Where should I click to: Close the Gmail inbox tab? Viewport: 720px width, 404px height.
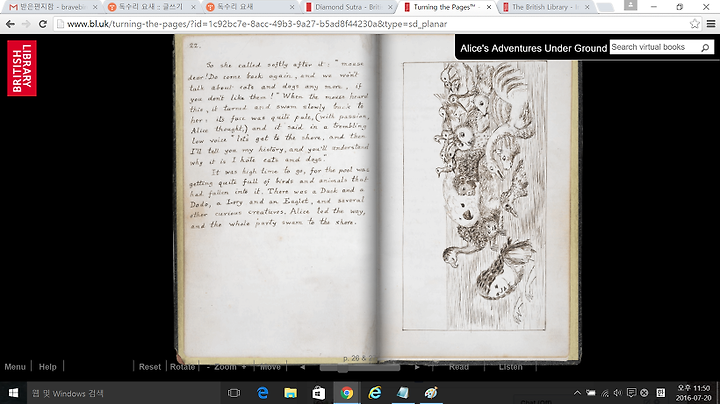pos(95,7)
